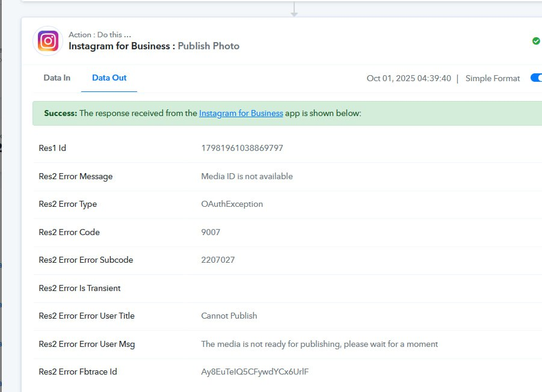Click the Instagram app logo icon
542x392 pixels.
point(48,41)
